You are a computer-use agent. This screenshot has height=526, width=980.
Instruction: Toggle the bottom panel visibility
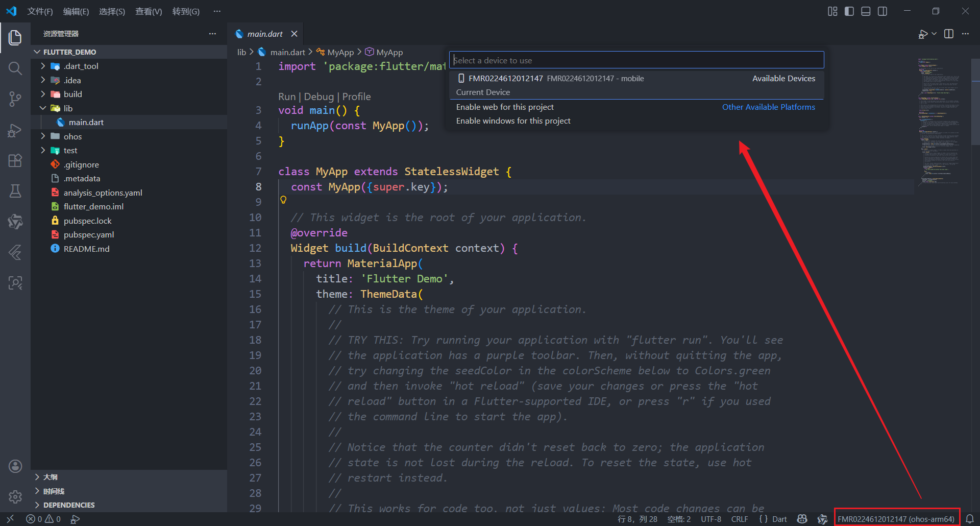coord(866,11)
